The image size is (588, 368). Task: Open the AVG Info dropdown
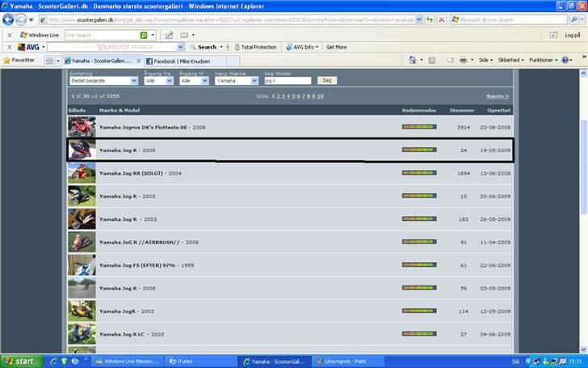click(x=302, y=47)
